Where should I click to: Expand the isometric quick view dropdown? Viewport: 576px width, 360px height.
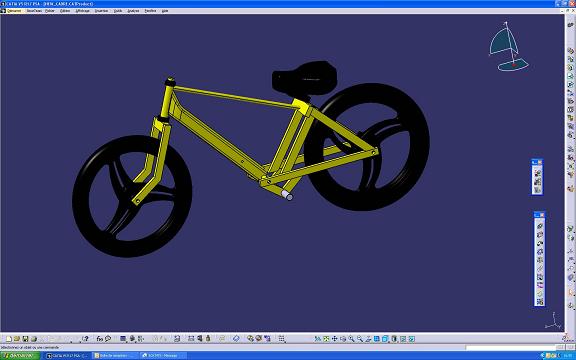point(385,339)
